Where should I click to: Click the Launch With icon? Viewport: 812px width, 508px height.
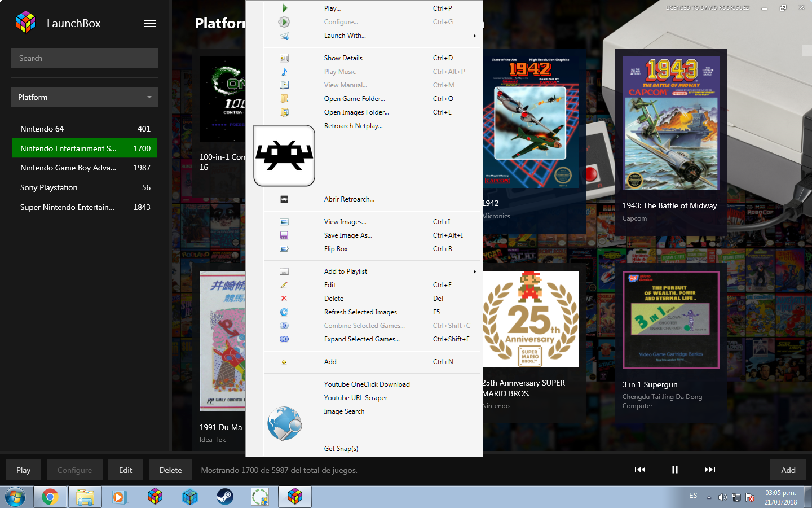(x=284, y=36)
